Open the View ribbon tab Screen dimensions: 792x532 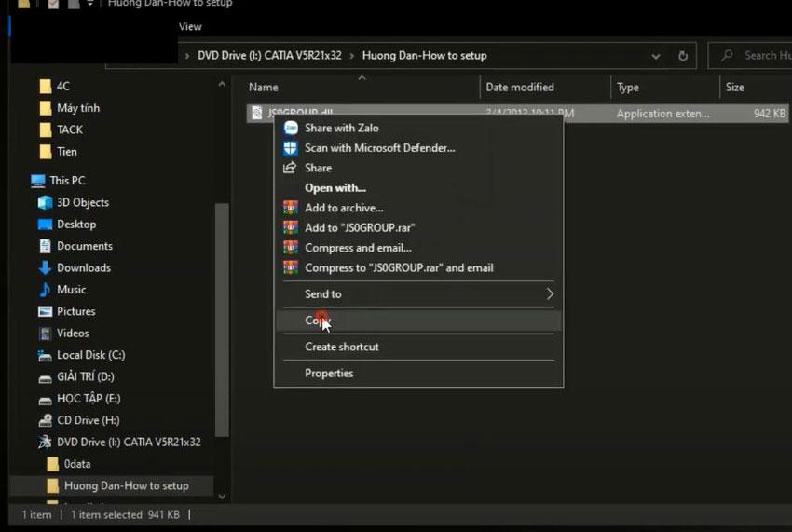click(x=190, y=27)
